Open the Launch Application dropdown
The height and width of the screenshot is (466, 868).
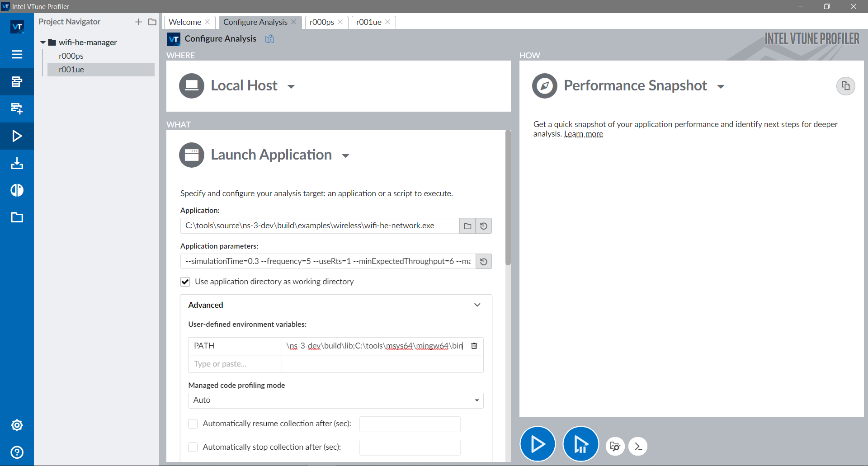345,155
